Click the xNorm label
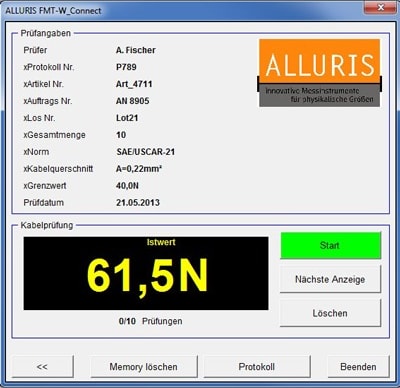400x388 pixels. (36, 152)
